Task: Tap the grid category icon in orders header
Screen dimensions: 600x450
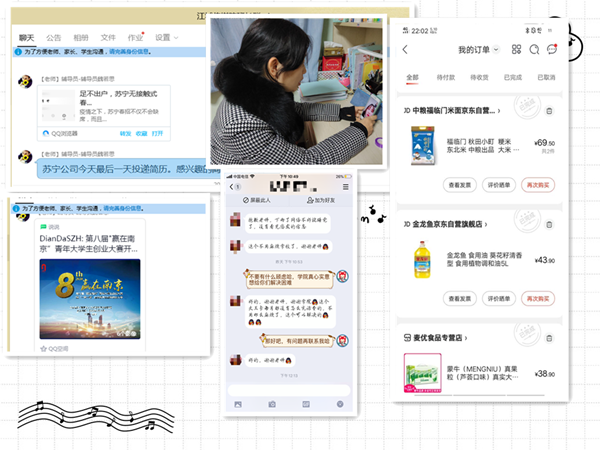Action: (516, 49)
